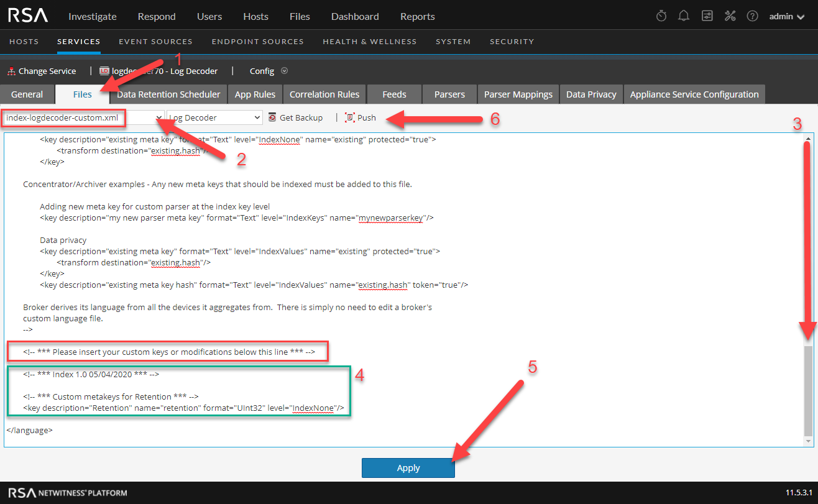Viewport: 818px width, 504px height.
Task: Open the Log Decoder service type dropdown
Action: tap(215, 117)
